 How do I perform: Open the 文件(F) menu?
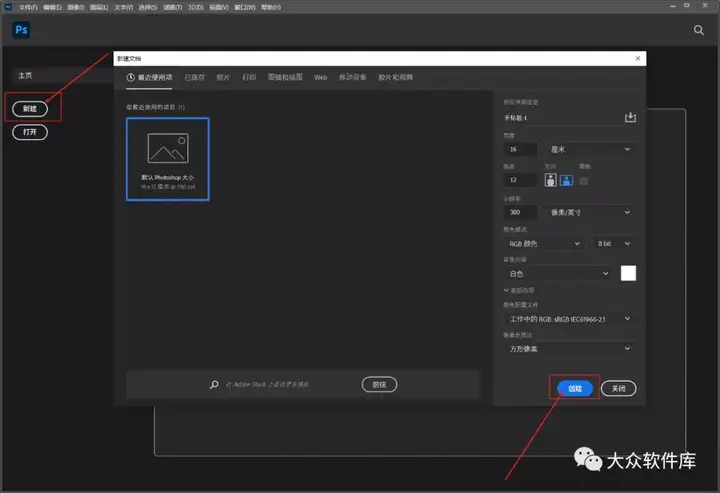point(28,7)
